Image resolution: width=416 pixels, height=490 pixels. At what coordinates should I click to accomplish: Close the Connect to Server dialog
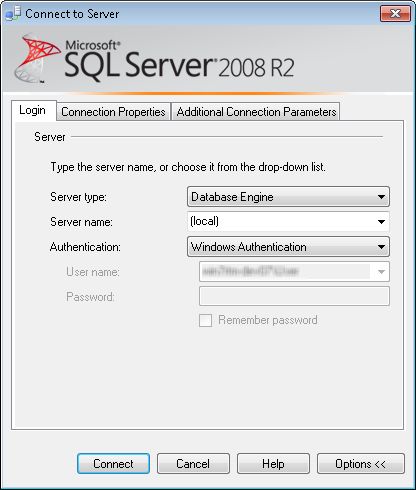[395, 14]
